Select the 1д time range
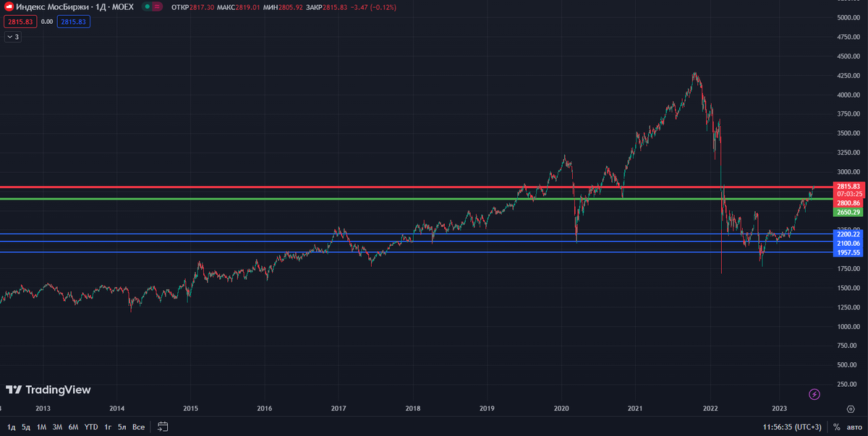Image resolution: width=868 pixels, height=436 pixels. 11,427
